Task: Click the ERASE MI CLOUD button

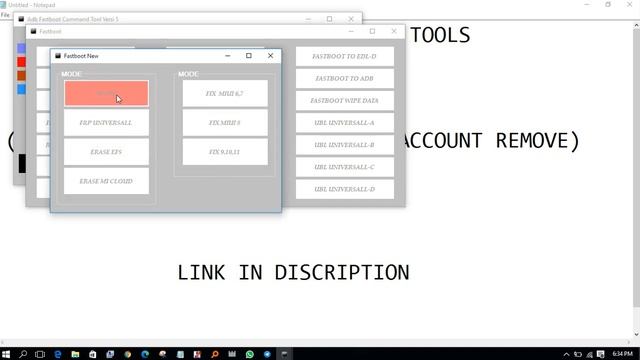Action: 106,181
